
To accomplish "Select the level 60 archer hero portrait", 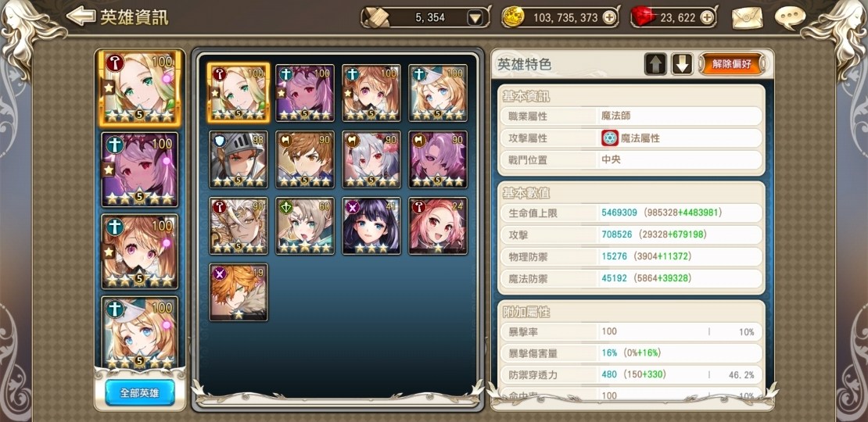I will point(305,226).
